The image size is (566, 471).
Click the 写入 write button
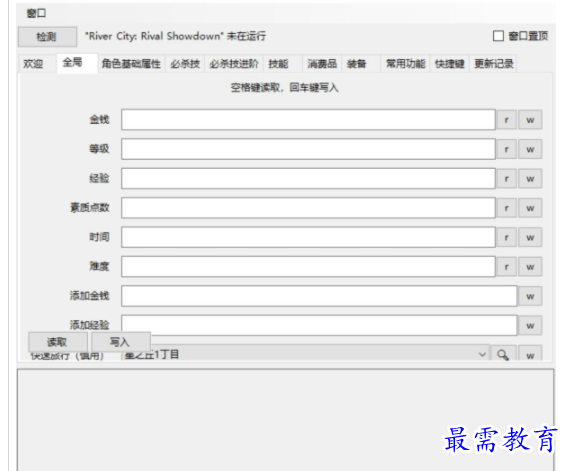pos(121,341)
